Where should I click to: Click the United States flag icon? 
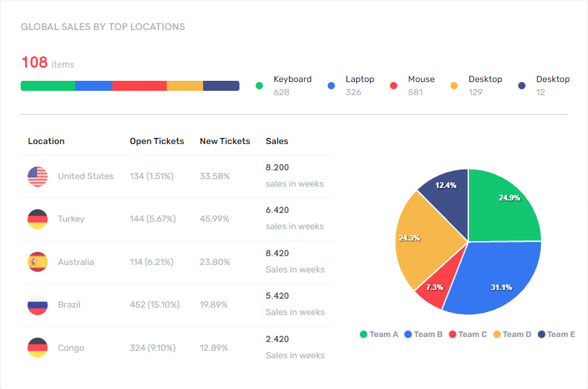pos(38,177)
